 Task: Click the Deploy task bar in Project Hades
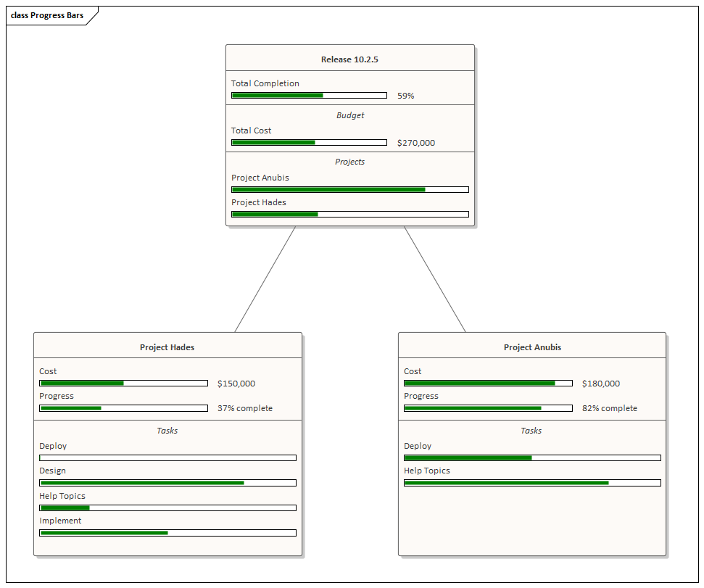click(x=167, y=457)
